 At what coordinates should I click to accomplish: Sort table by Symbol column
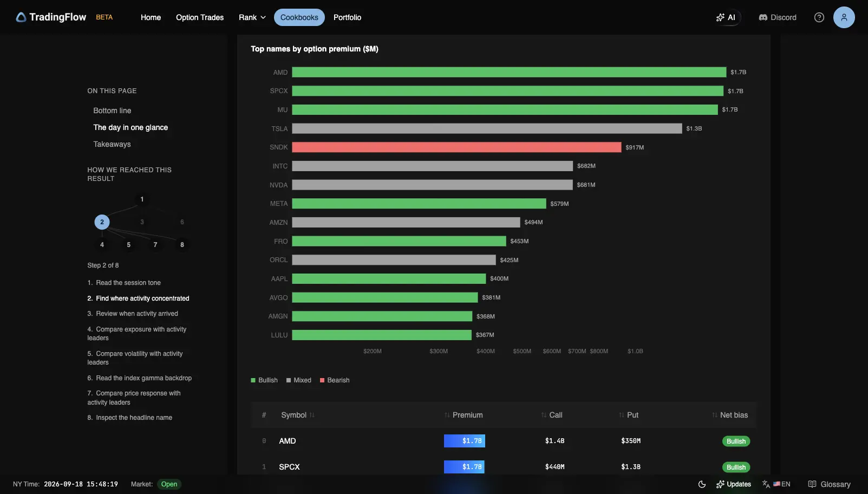click(298, 415)
